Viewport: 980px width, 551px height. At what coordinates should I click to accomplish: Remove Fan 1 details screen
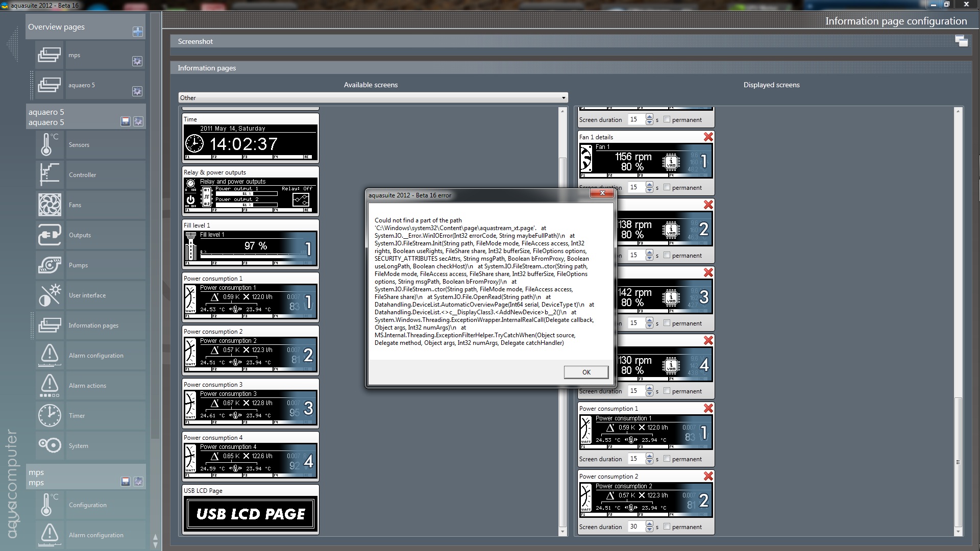tap(708, 137)
